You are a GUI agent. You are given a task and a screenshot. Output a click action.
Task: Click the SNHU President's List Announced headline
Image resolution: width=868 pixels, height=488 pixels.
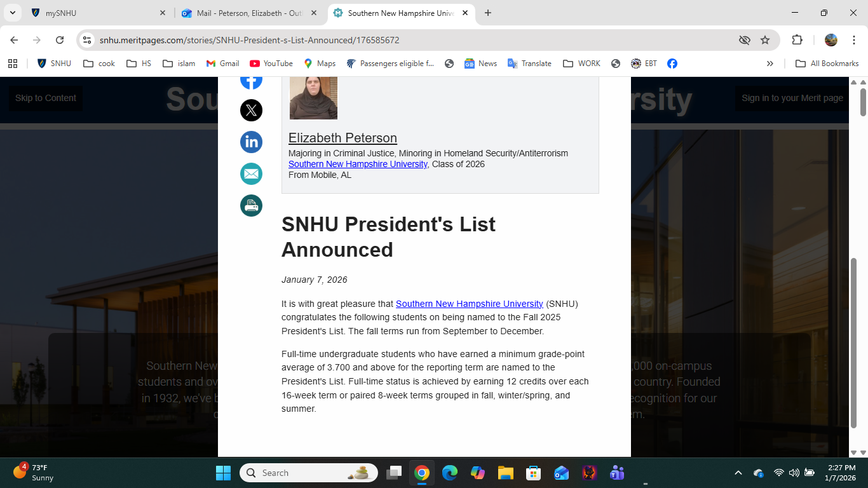[x=388, y=237]
